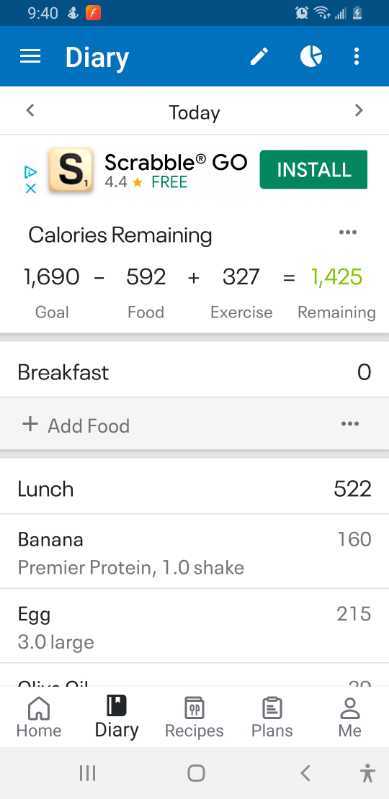Viewport: 389px width, 799px height.
Task: Open Calories Remaining more options dots
Action: [348, 232]
